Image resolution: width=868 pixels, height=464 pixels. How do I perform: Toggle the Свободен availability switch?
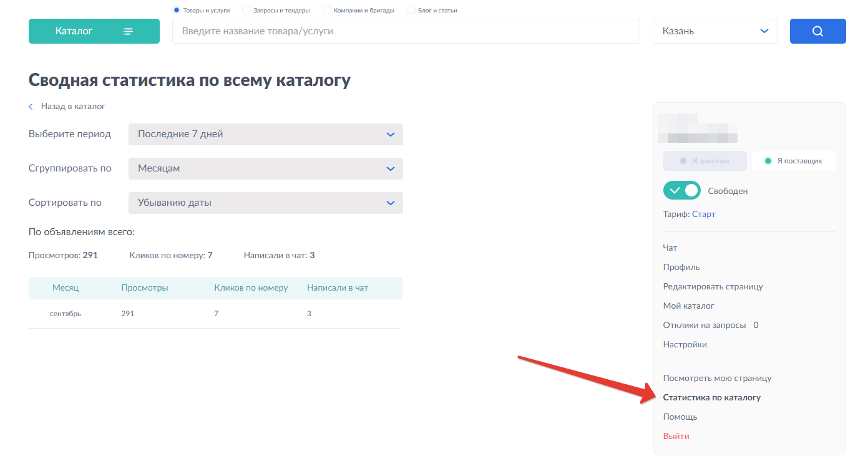tap(681, 191)
